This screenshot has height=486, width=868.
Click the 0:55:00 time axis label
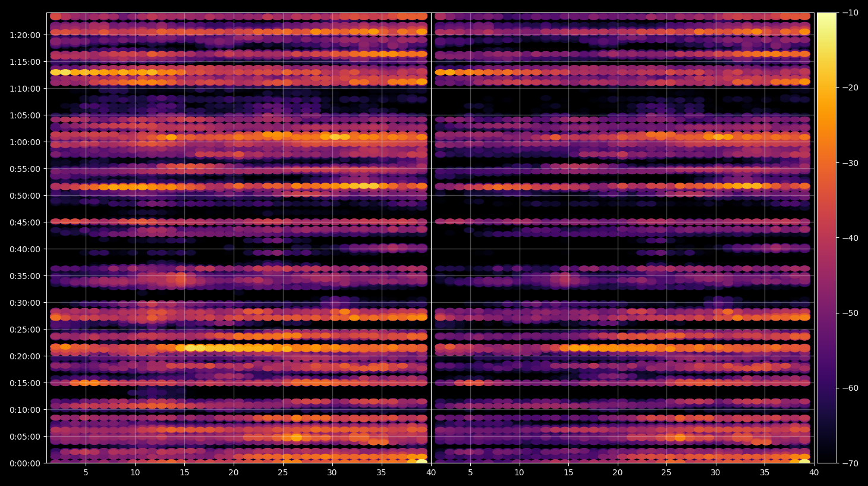(x=25, y=169)
